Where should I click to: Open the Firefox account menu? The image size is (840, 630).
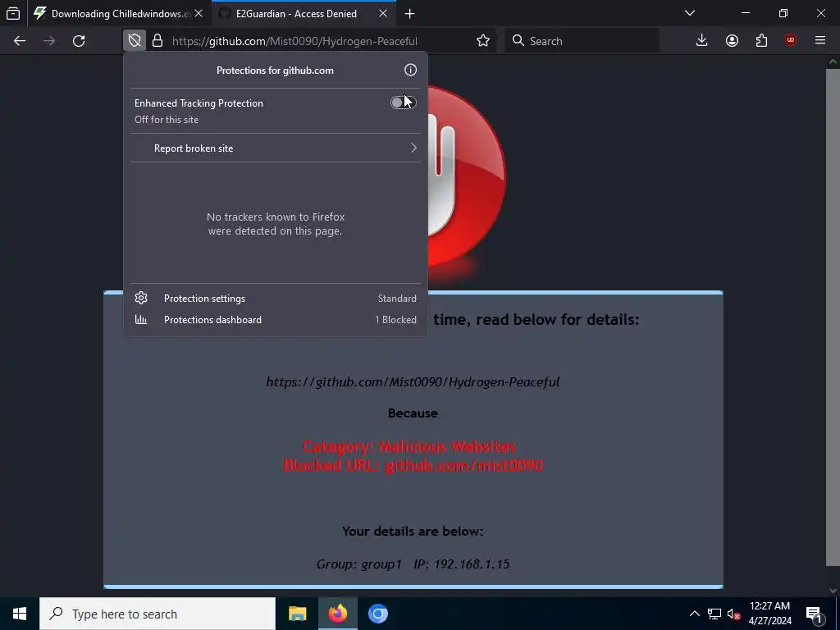tap(732, 41)
